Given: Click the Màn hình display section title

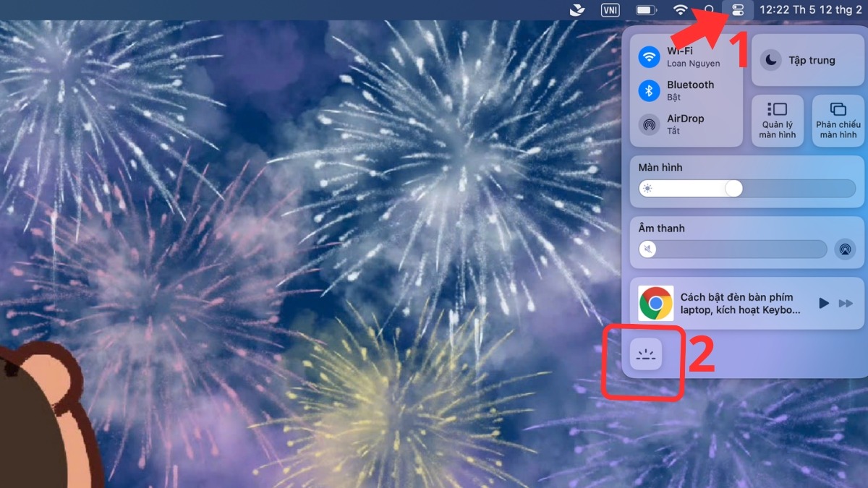Looking at the screenshot, I should (660, 168).
